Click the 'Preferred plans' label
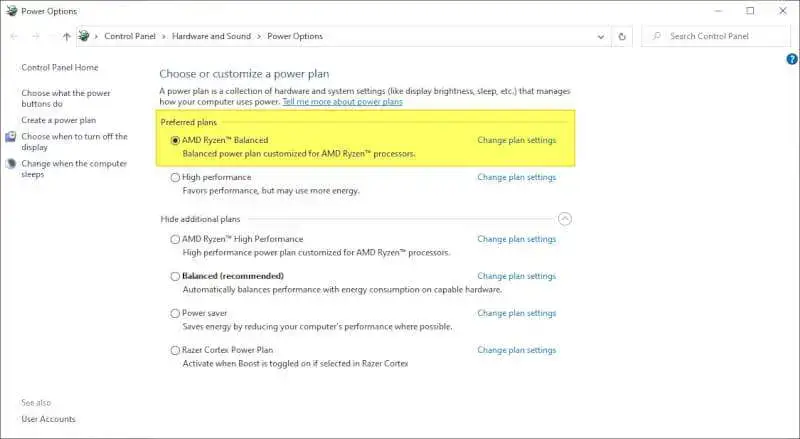Viewport: 800px width, 439px height. [x=188, y=123]
